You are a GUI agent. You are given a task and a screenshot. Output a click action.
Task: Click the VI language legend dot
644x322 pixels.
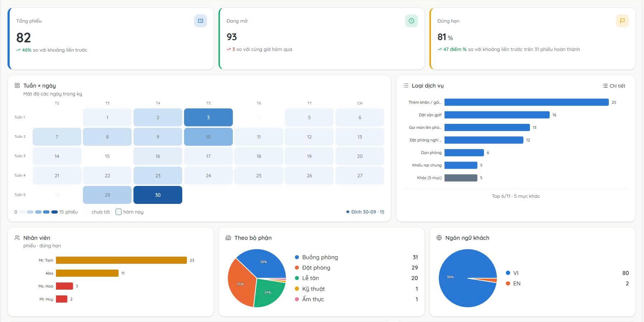pos(508,273)
